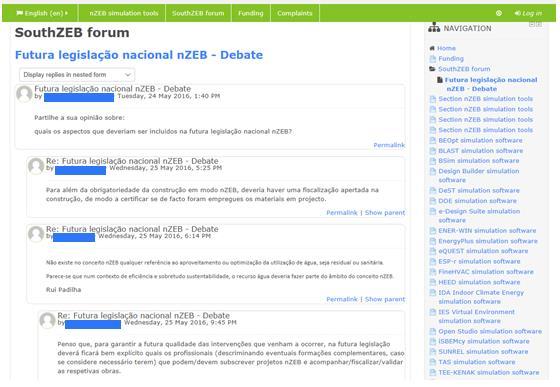This screenshot has height=387, width=560.
Task: Click the page icon beside iSBEMcy simulation software
Action: click(433, 342)
